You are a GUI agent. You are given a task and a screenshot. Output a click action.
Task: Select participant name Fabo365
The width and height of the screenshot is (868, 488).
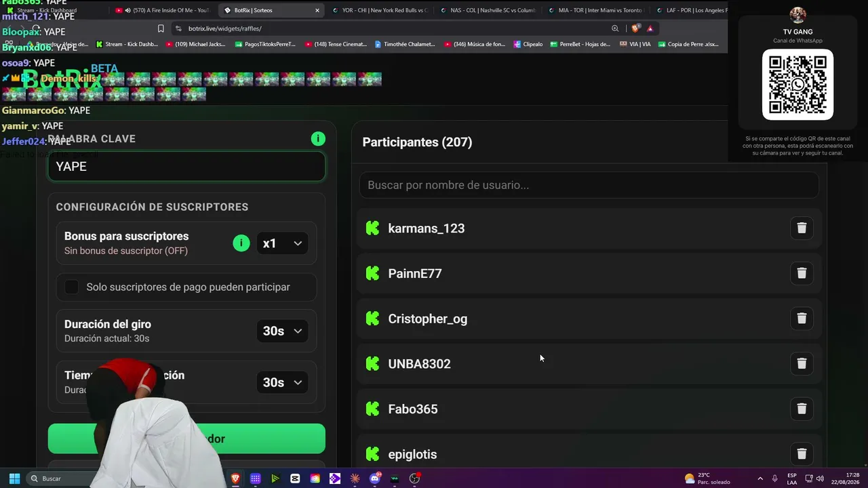click(412, 409)
